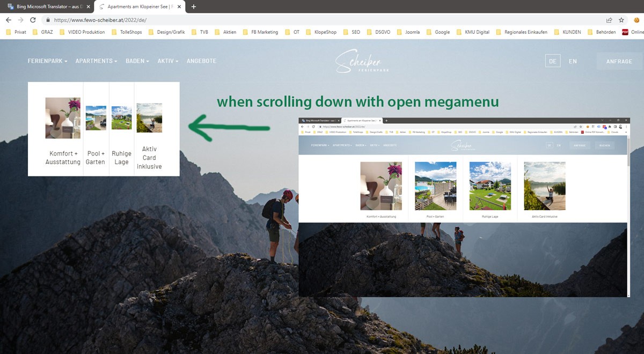The image size is (644, 354).
Task: Open the Joomla bookmark folder
Action: click(408, 32)
